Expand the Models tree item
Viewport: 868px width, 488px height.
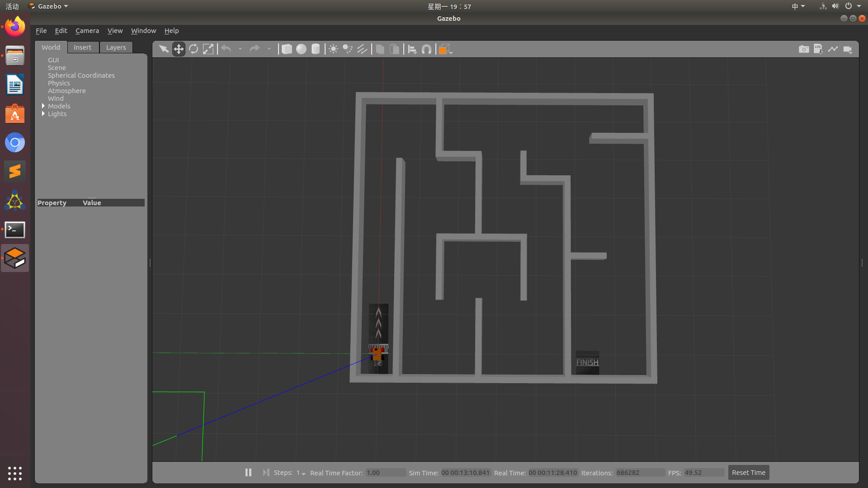[x=43, y=106]
